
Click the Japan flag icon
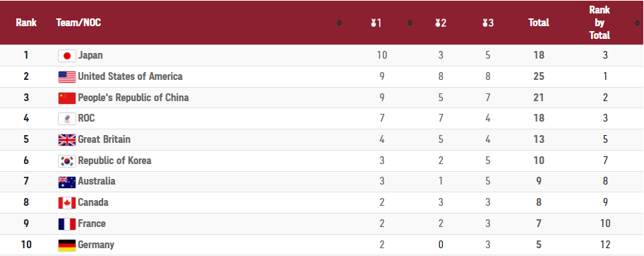(67, 56)
